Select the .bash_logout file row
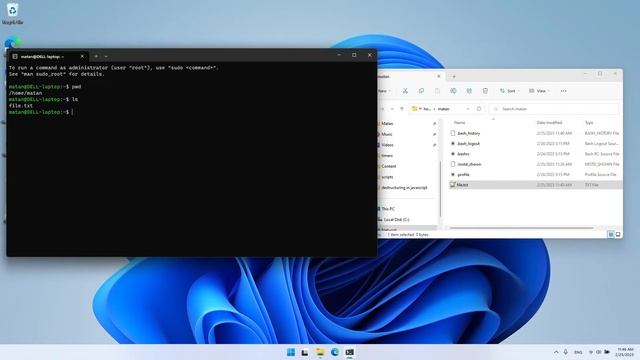The width and height of the screenshot is (640, 360). click(x=535, y=144)
